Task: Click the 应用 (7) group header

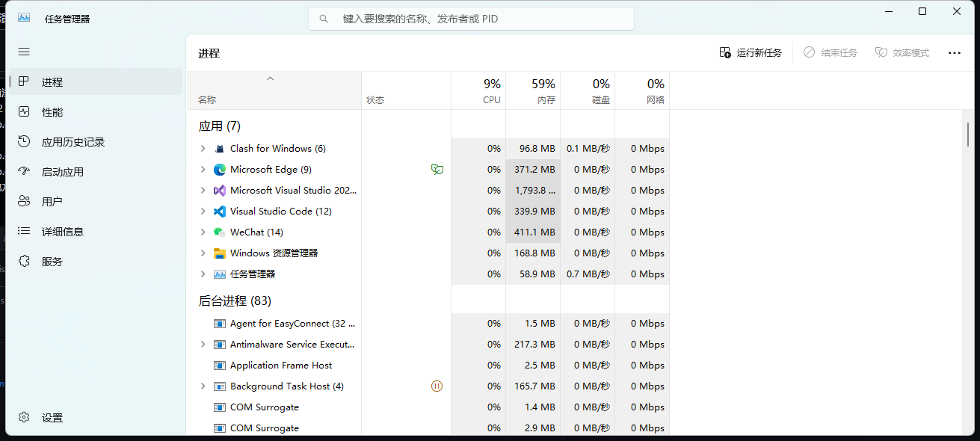Action: tap(220, 126)
